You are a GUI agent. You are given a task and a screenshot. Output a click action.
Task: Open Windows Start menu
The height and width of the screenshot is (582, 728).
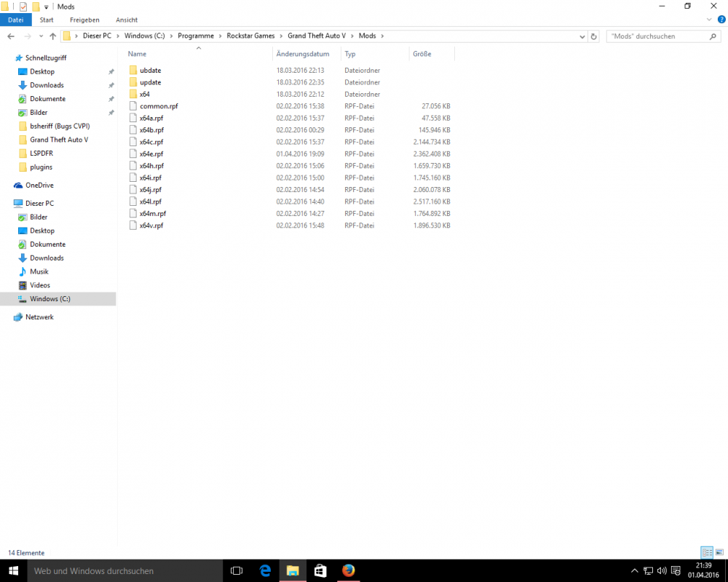[13, 570]
